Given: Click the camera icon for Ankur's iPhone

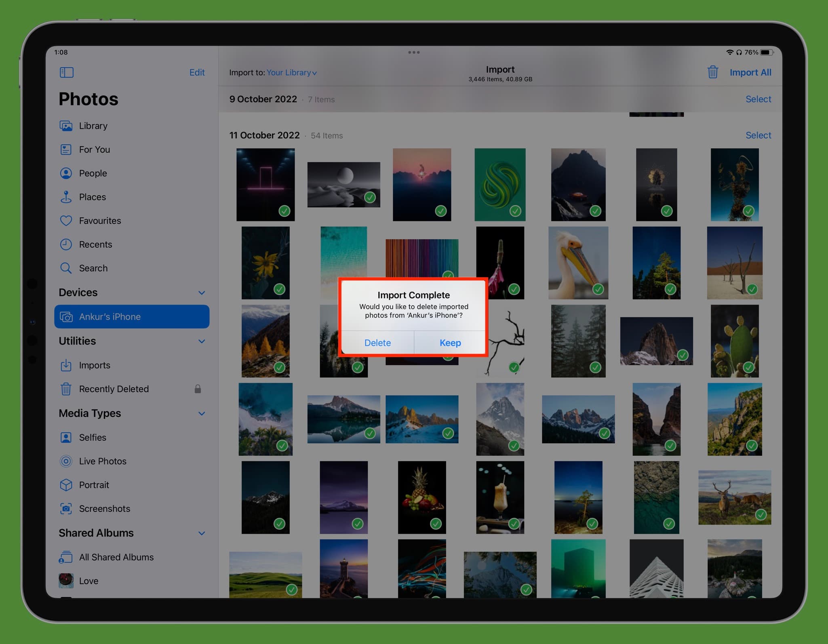Looking at the screenshot, I should (x=66, y=317).
